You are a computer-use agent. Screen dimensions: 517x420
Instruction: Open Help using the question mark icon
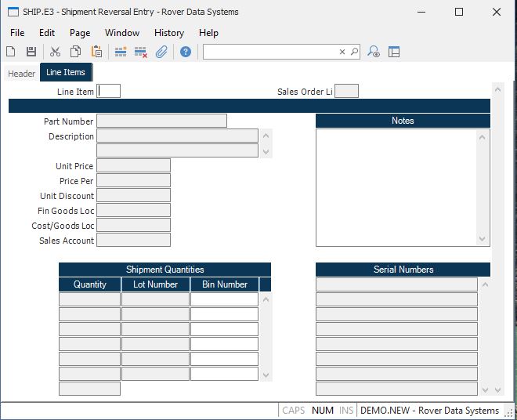(x=186, y=52)
